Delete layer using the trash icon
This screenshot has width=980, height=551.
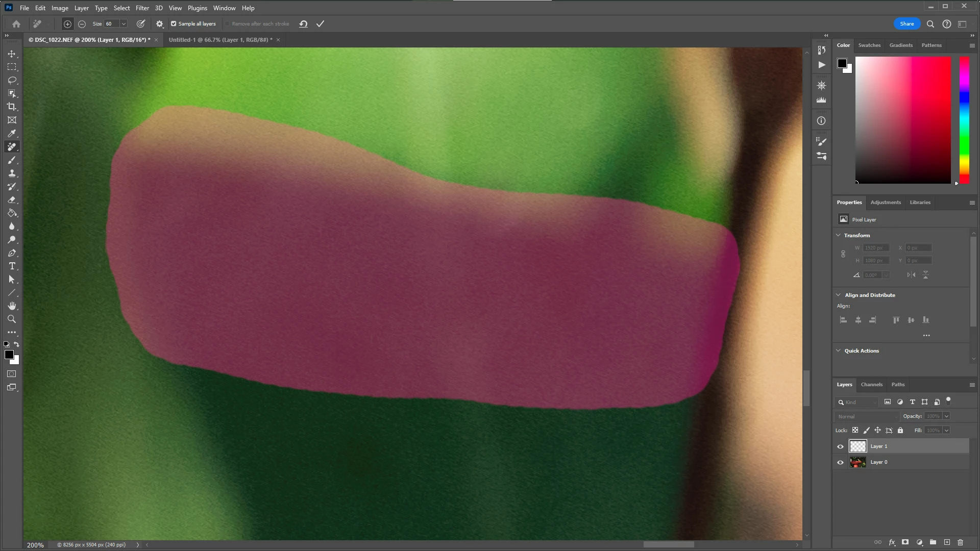tap(960, 542)
